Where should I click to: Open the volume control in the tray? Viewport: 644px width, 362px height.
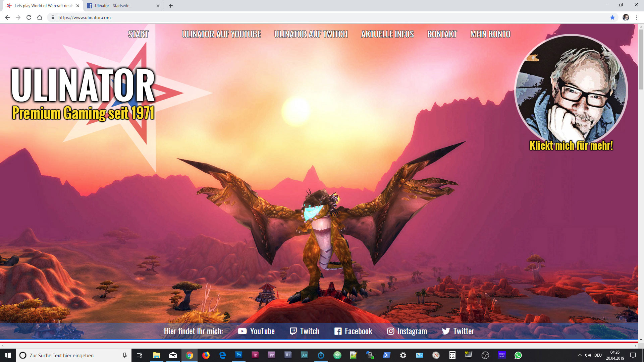tap(588, 355)
